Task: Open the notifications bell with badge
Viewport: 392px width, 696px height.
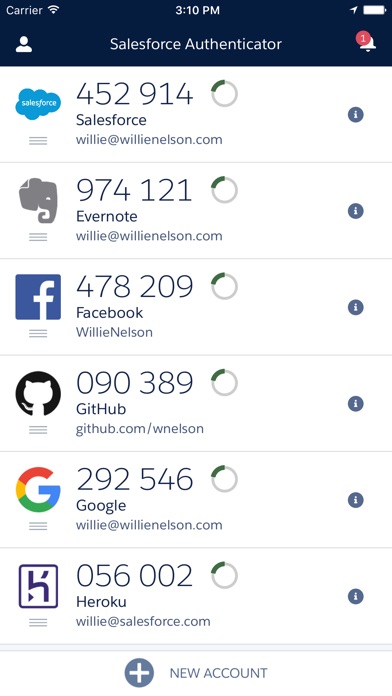Action: (x=366, y=42)
